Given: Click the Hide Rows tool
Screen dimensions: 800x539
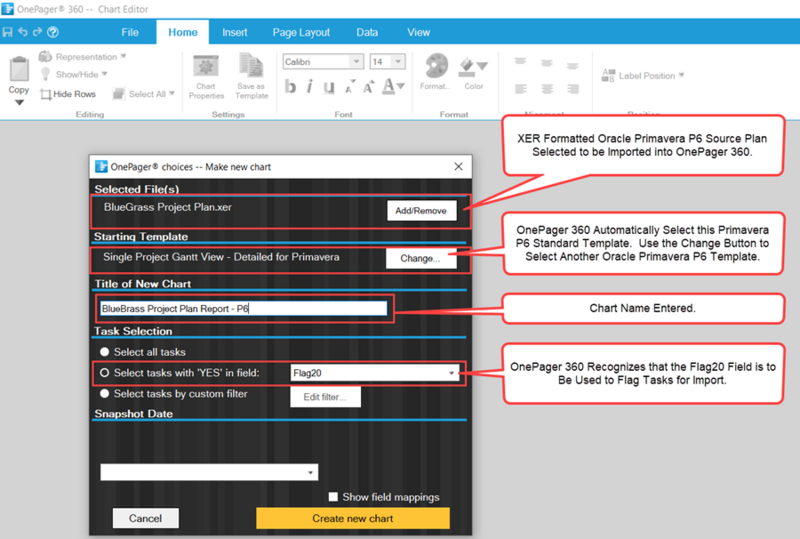Looking at the screenshot, I should pos(68,94).
